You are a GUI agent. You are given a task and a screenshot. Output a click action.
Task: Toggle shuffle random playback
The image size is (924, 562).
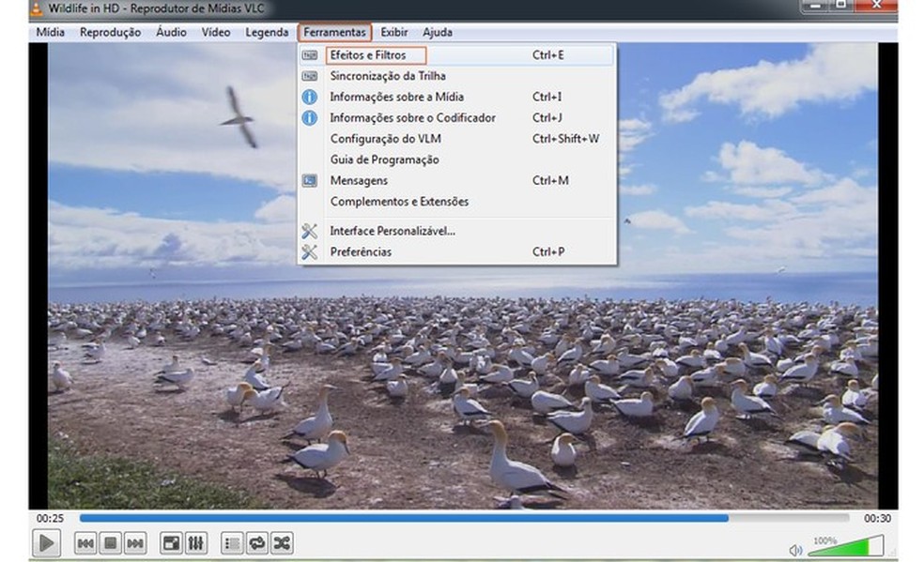pyautogui.click(x=281, y=542)
